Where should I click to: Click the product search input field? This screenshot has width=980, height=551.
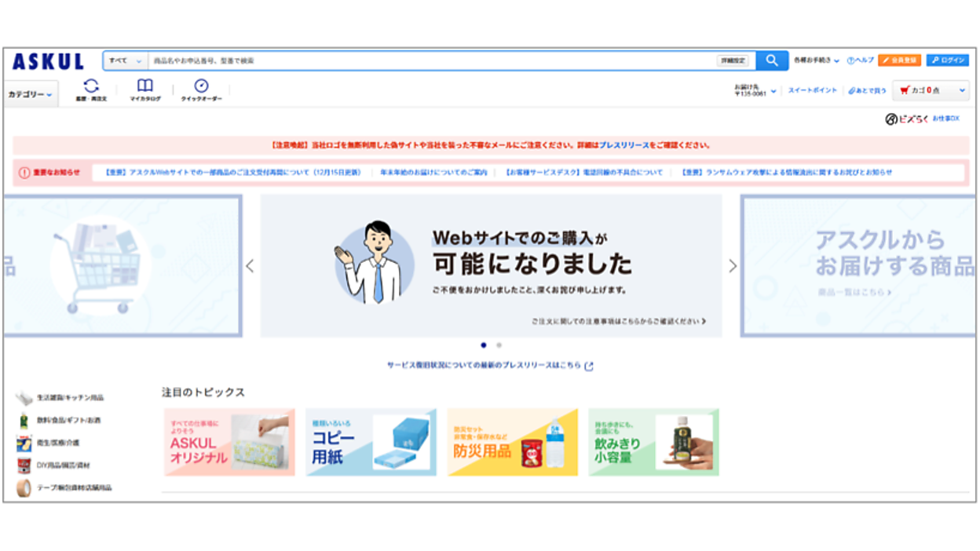[432, 60]
